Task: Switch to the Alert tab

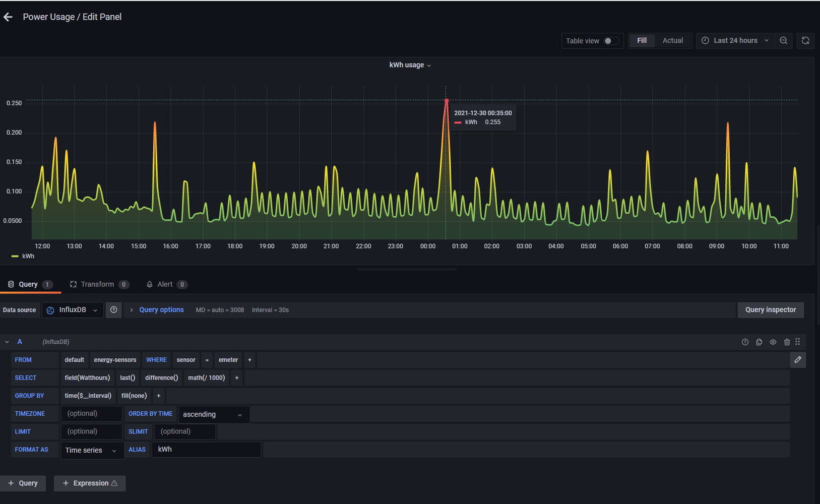Action: (167, 284)
